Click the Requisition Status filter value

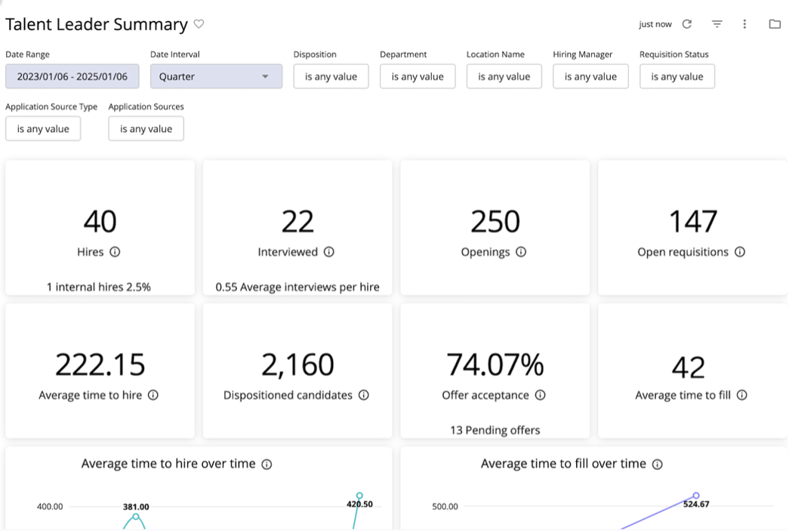[x=677, y=76]
